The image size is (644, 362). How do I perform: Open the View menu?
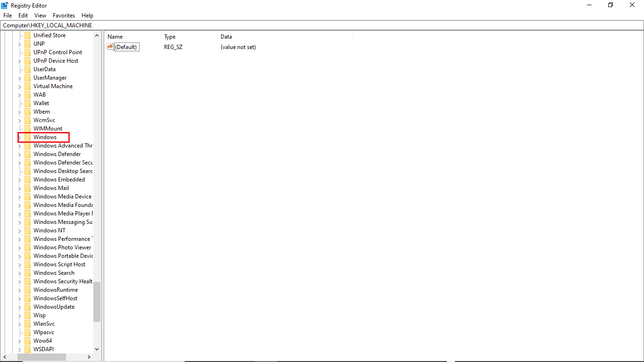(41, 16)
